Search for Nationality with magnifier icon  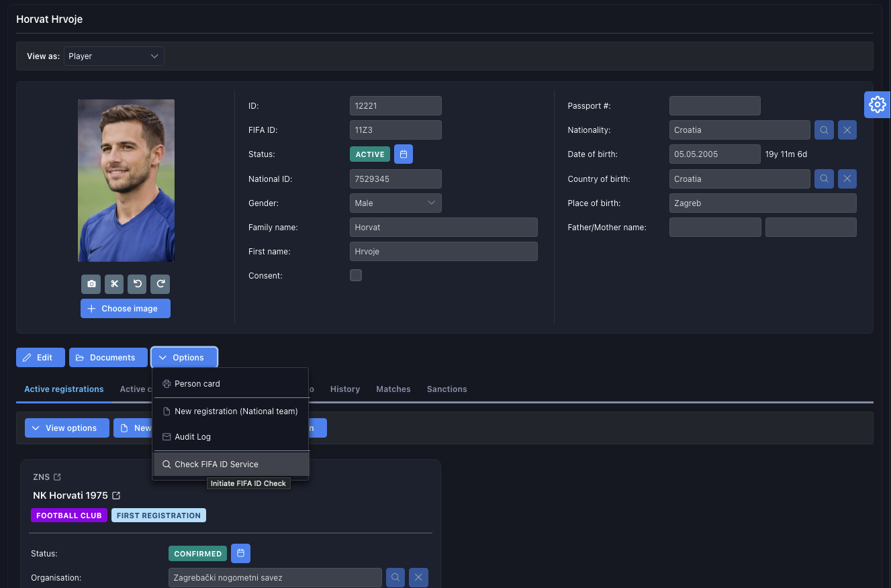pos(824,130)
